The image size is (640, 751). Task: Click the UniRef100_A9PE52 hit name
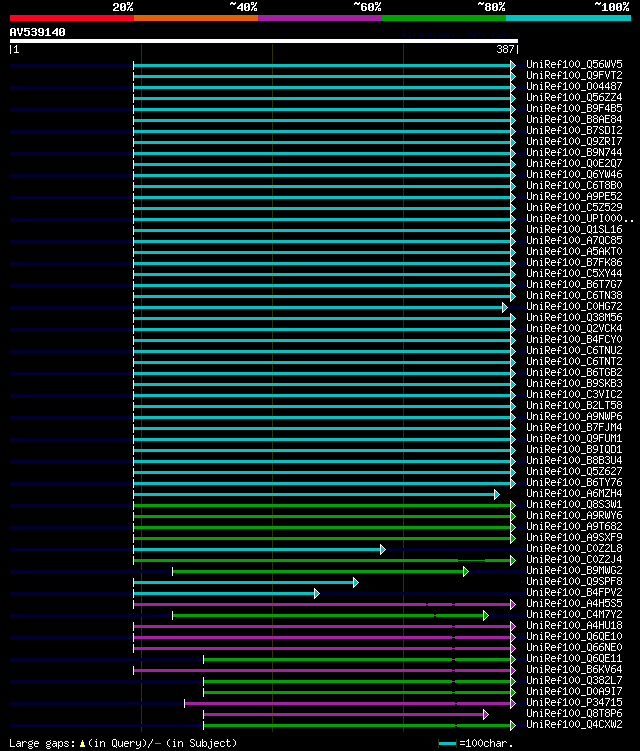[574, 196]
